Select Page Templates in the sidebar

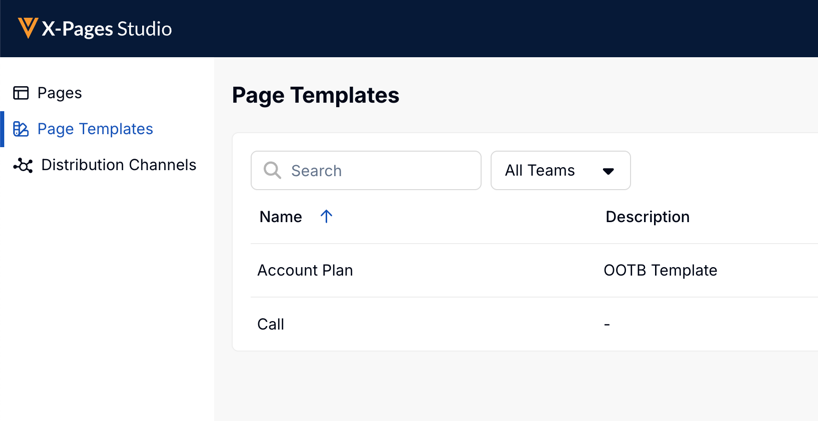(95, 129)
